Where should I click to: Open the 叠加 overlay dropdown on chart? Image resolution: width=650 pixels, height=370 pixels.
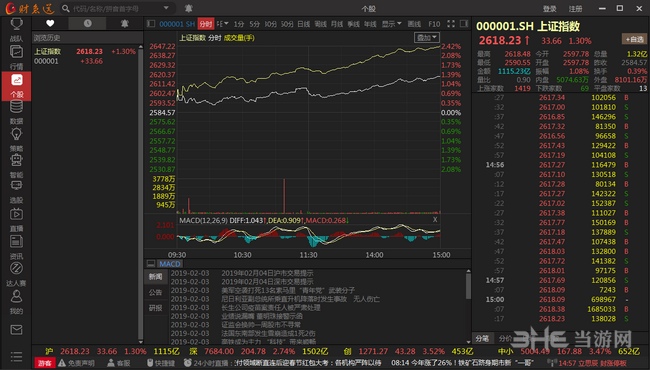click(427, 38)
